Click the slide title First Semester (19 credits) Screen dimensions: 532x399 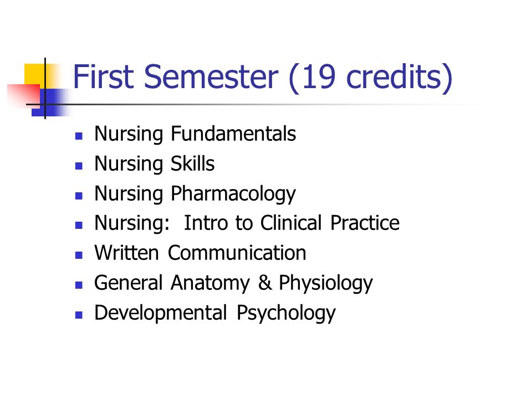(263, 78)
